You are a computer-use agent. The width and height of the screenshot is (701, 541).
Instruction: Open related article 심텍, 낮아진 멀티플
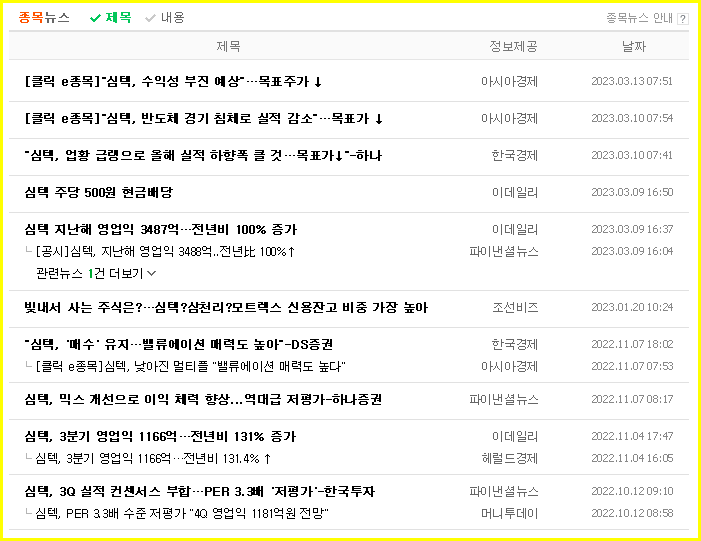point(190,367)
